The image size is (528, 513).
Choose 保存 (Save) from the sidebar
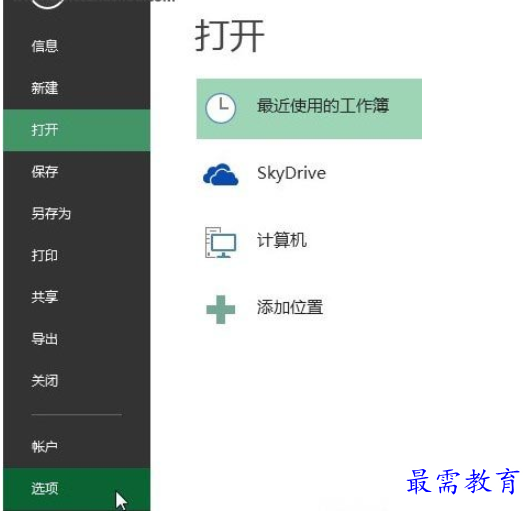[76, 172]
